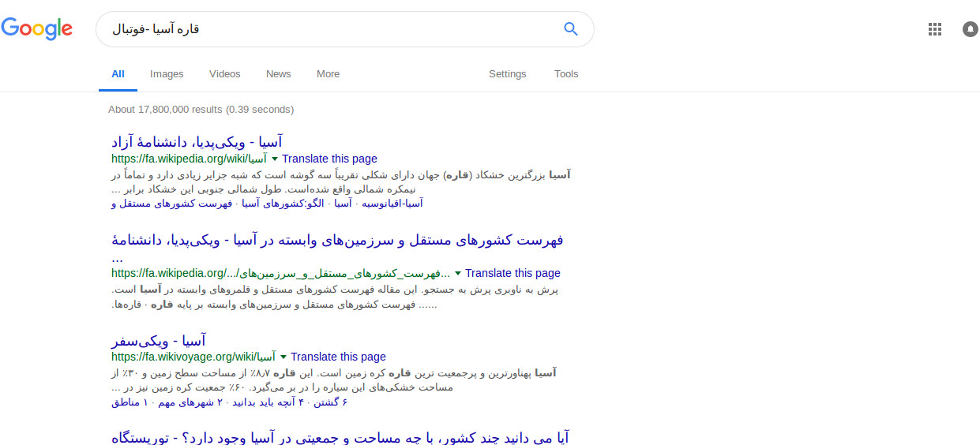
Task: Open the More search options menu
Action: pyautogui.click(x=328, y=74)
